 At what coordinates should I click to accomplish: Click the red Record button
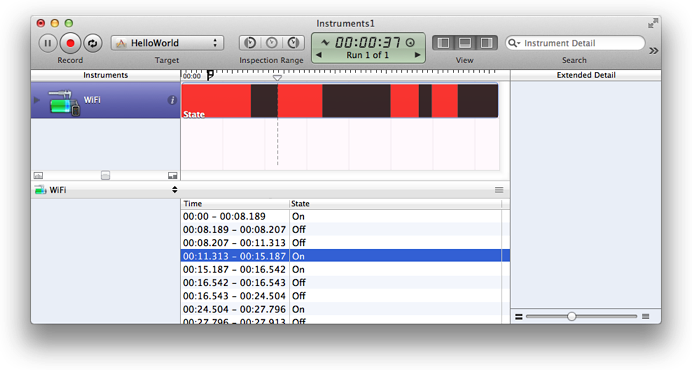(70, 43)
